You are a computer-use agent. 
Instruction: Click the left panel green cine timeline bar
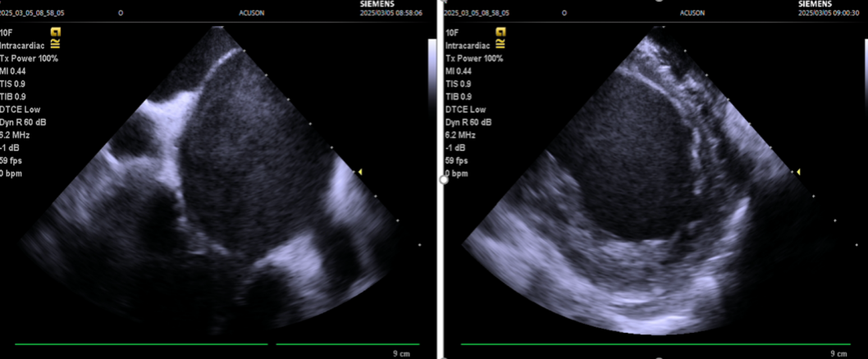141,344
